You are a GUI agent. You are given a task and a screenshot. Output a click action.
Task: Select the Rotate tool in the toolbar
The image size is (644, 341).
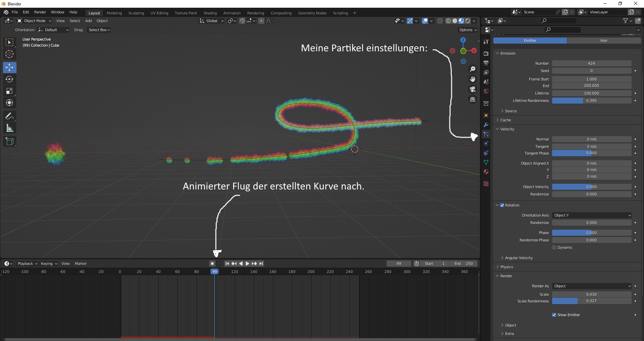click(x=9, y=79)
